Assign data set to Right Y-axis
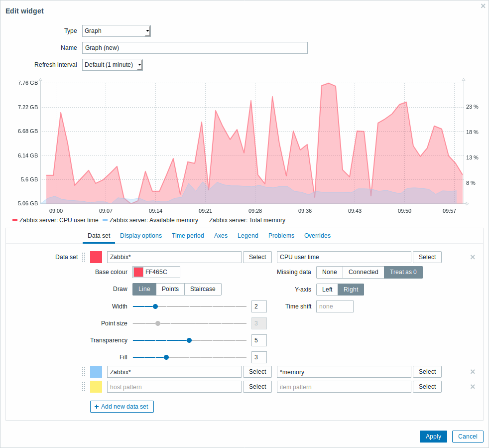The image size is (489, 448). [x=351, y=290]
